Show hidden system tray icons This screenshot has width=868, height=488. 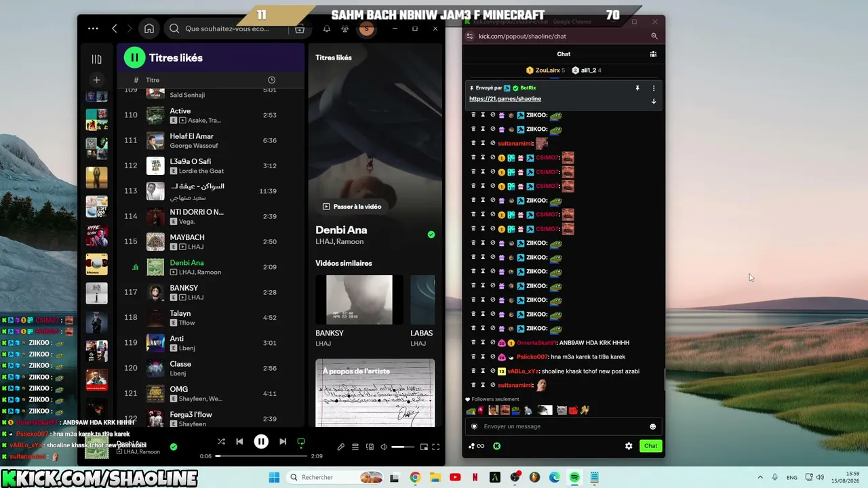pos(759,477)
